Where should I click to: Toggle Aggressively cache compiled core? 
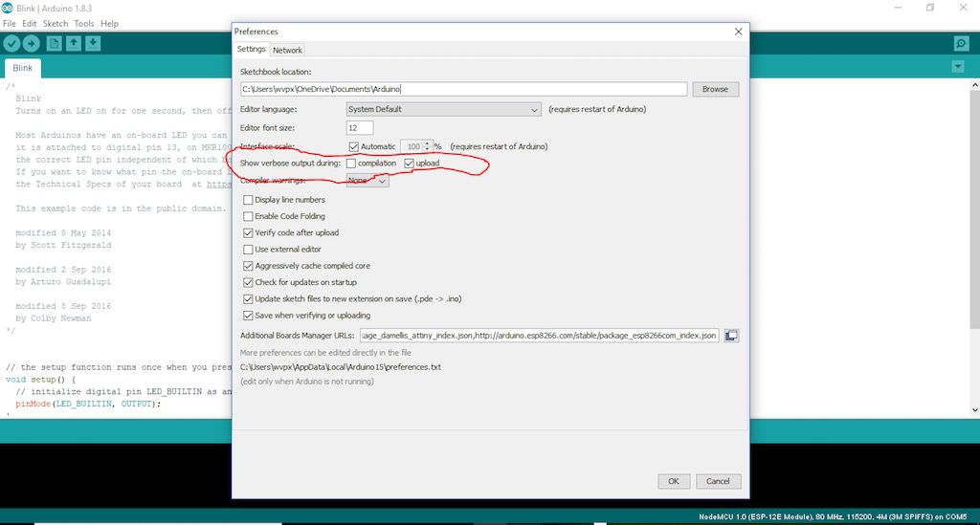click(x=248, y=266)
